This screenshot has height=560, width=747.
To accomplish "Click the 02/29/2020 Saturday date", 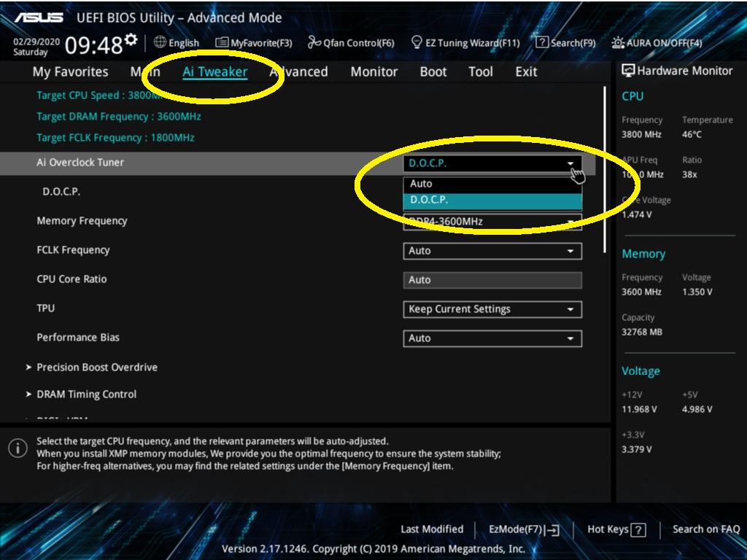I will [36, 47].
